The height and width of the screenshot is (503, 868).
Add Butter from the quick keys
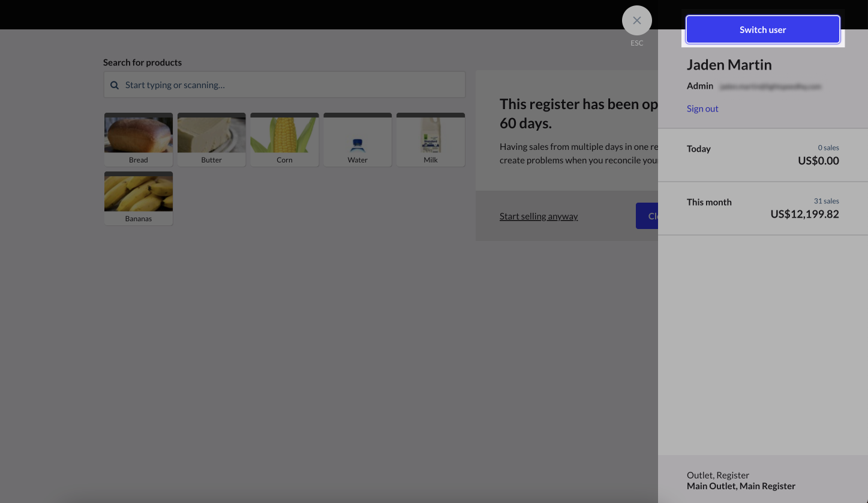212,140
